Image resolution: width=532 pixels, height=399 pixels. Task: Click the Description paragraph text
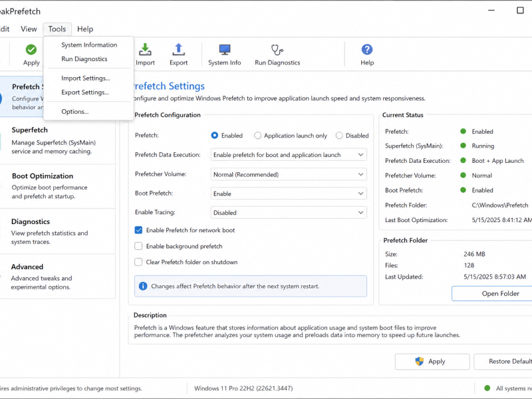[x=297, y=331]
